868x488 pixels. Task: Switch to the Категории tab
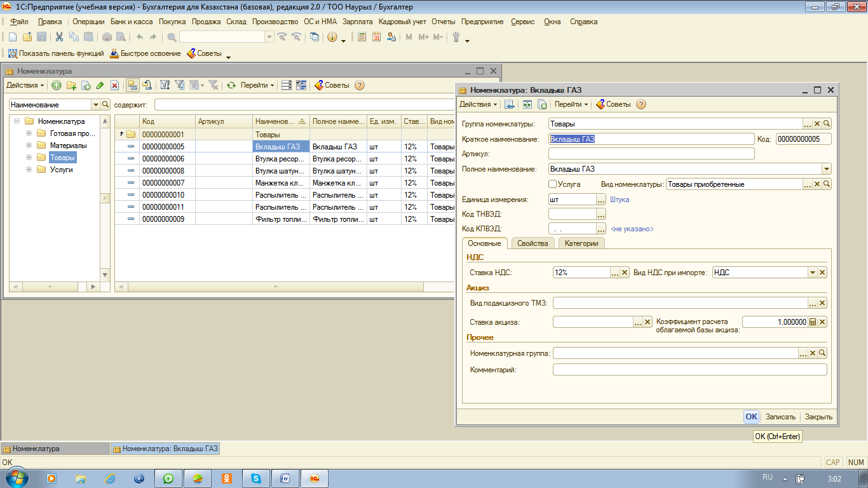click(x=581, y=243)
